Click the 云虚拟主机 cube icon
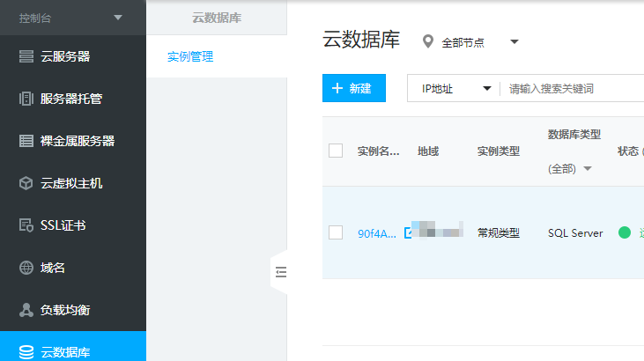644x361 pixels. pyautogui.click(x=26, y=183)
